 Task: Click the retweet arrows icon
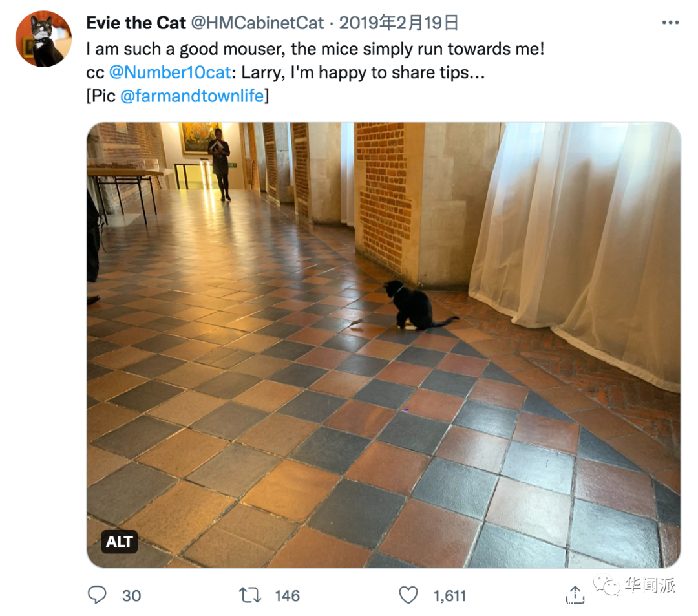click(250, 595)
